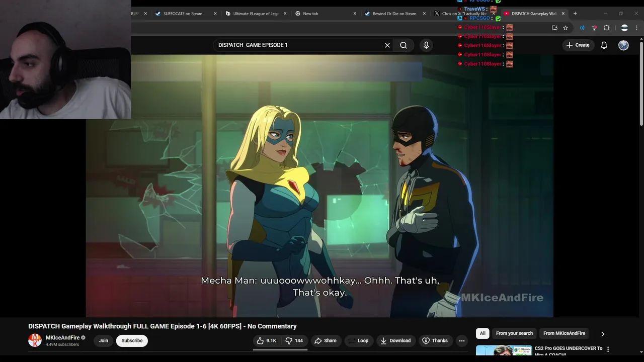Viewport: 644px width, 362px height.
Task: Subscribe to MKIceAndFire
Action: pos(132,341)
